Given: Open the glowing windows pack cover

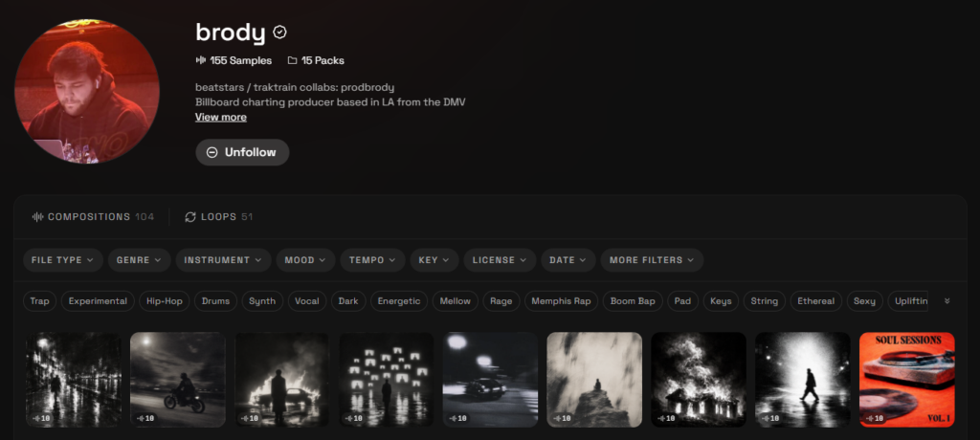Looking at the screenshot, I should pyautogui.click(x=387, y=380).
